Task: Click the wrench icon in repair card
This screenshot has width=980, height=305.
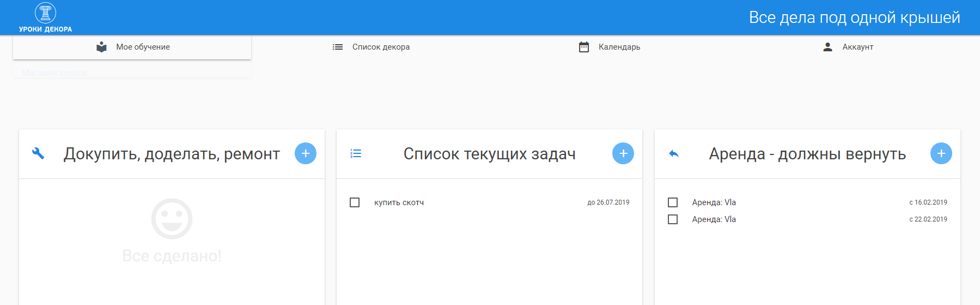Action: 38,154
